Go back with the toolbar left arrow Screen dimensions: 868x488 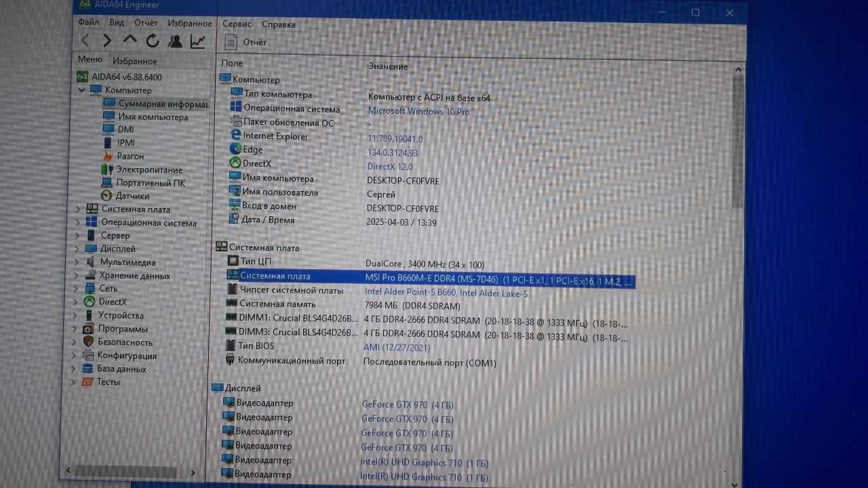point(85,41)
